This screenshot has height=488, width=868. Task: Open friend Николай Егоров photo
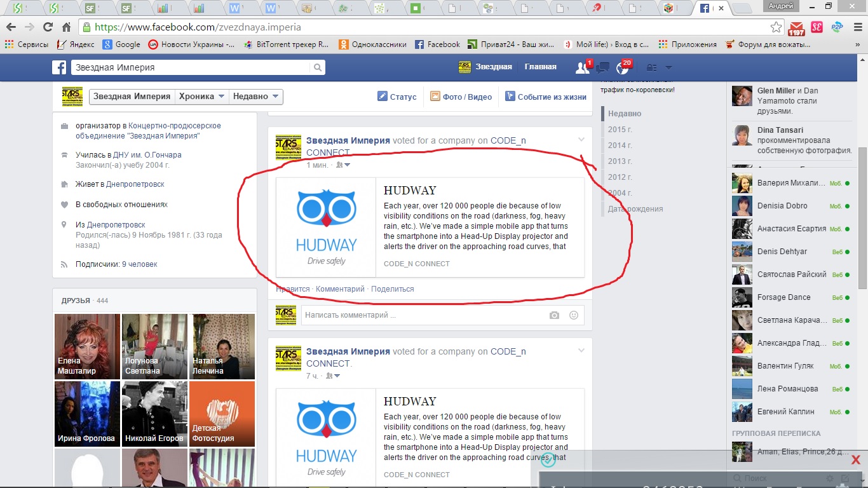click(154, 414)
